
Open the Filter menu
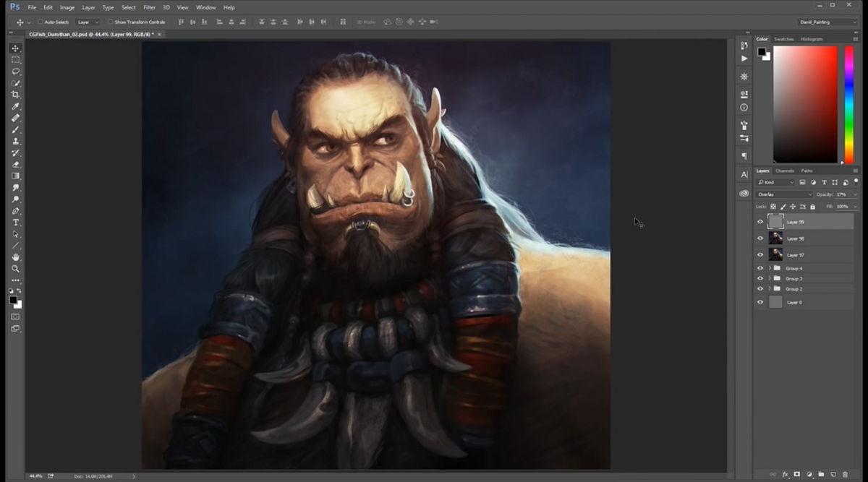click(150, 7)
